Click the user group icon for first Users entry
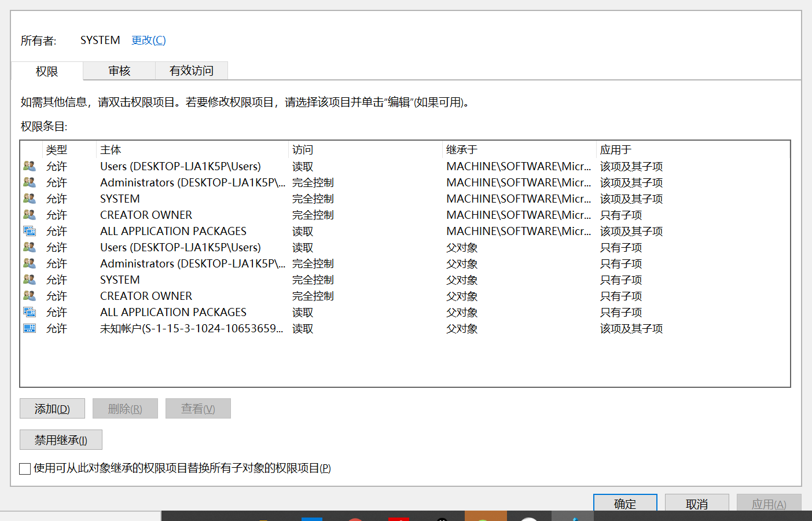The width and height of the screenshot is (812, 521). tap(30, 166)
